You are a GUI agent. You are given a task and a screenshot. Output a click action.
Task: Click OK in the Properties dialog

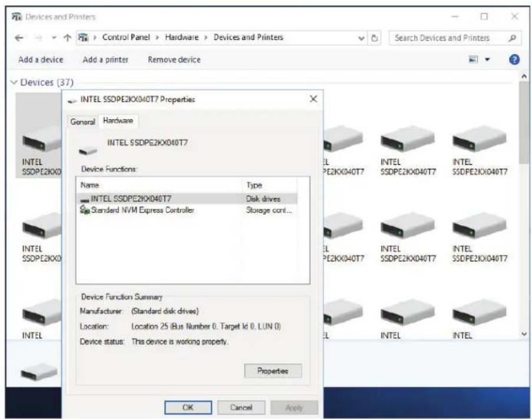(x=188, y=407)
